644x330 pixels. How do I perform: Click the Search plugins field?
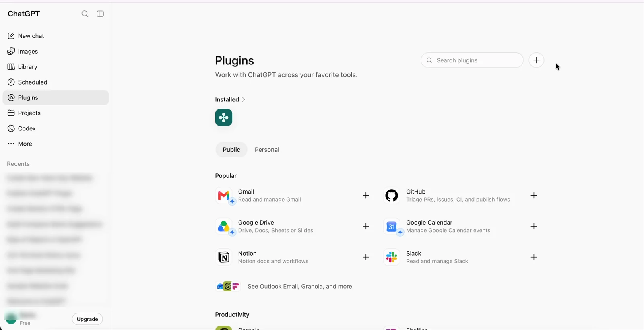pos(472,60)
